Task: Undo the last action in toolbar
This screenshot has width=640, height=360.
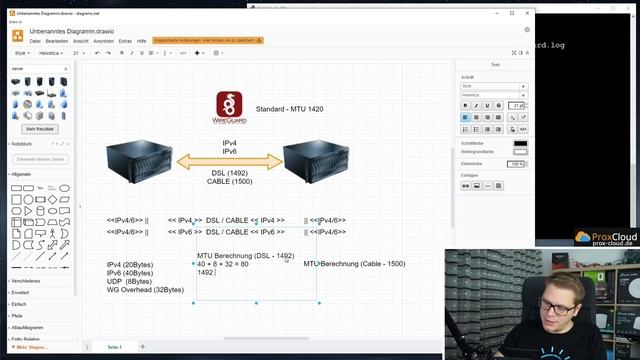Action: (x=97, y=53)
